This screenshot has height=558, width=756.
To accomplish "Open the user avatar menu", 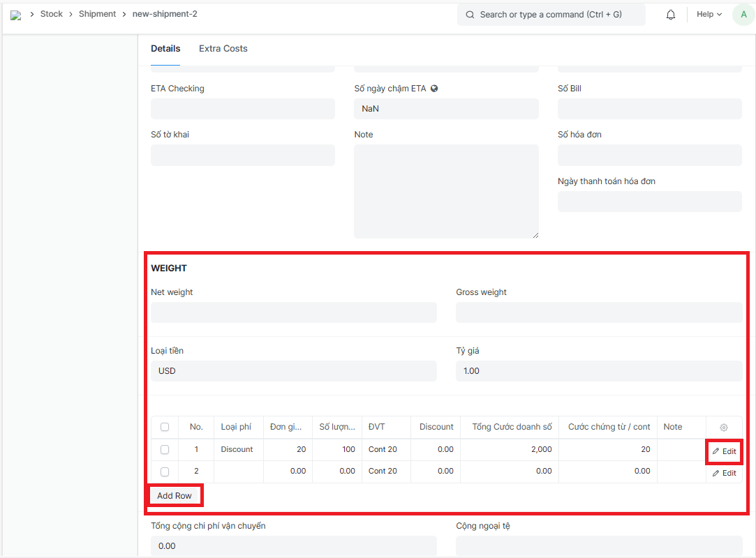I will (x=743, y=15).
